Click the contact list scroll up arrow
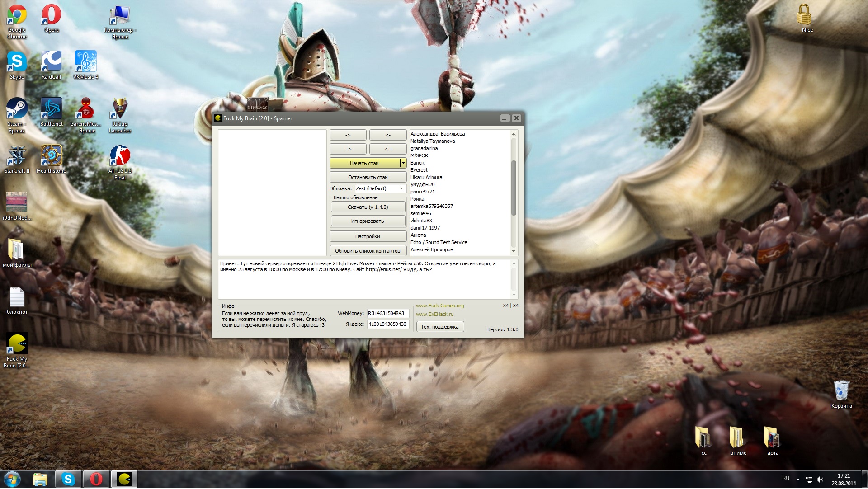 514,134
